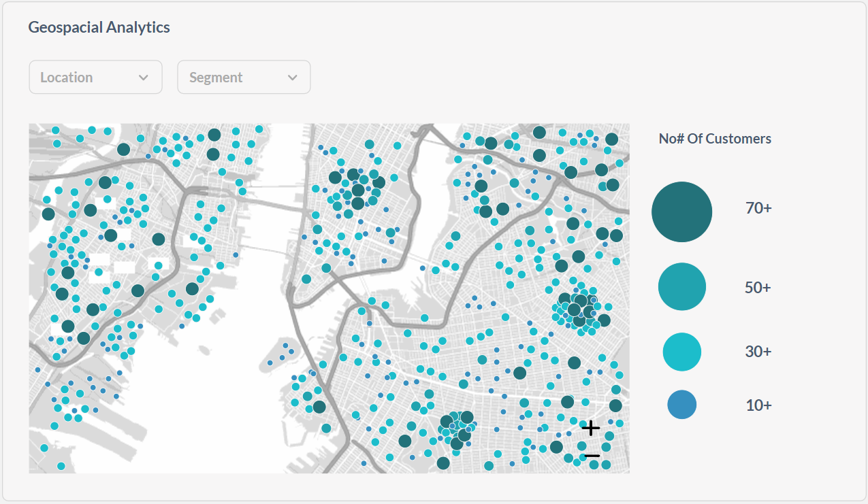Click the 70+ legend label text
Viewport: 868px width, 504px height.
(x=758, y=208)
